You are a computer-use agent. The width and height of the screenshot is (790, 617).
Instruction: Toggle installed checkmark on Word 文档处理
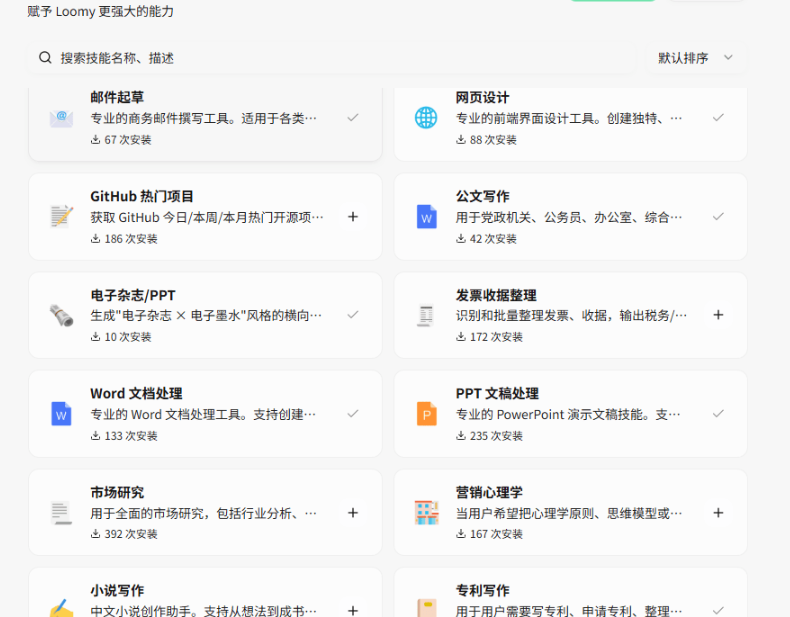point(353,414)
